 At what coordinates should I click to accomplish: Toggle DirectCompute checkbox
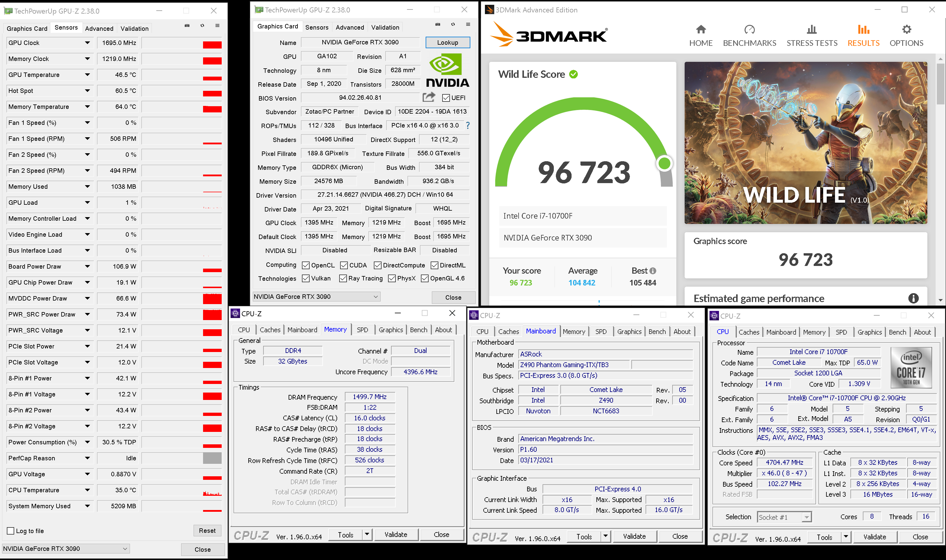pos(377,265)
